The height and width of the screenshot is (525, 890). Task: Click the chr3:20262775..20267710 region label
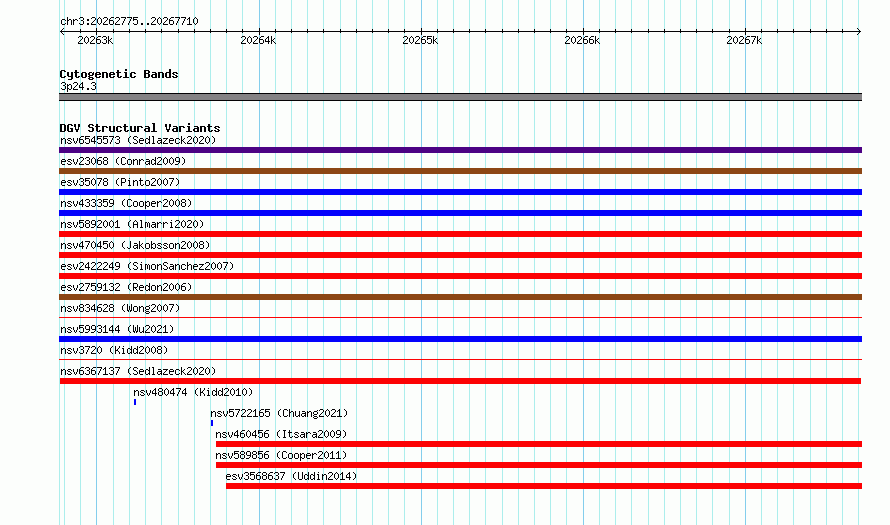pyautogui.click(x=129, y=21)
